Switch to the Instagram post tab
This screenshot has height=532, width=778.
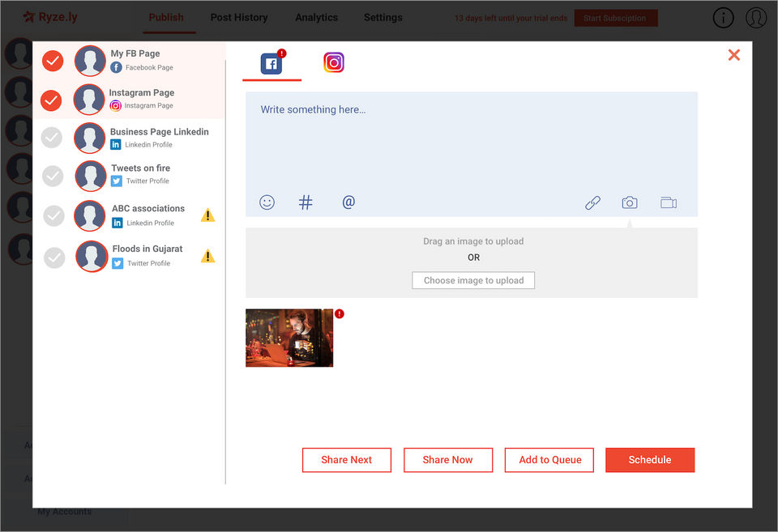(334, 62)
